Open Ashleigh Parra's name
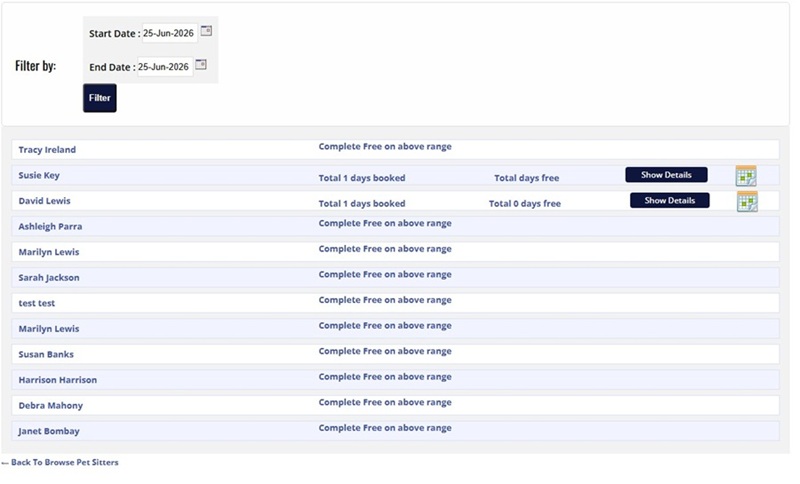 point(51,226)
